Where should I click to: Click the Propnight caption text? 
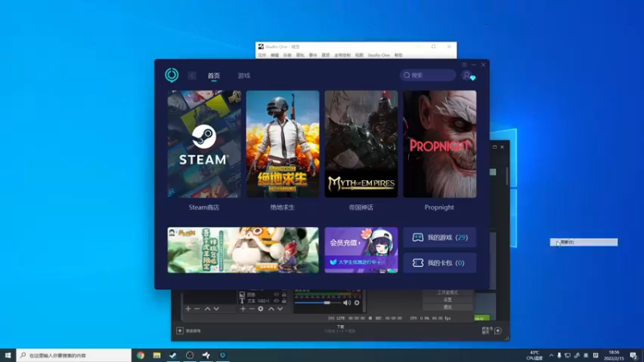tap(440, 208)
